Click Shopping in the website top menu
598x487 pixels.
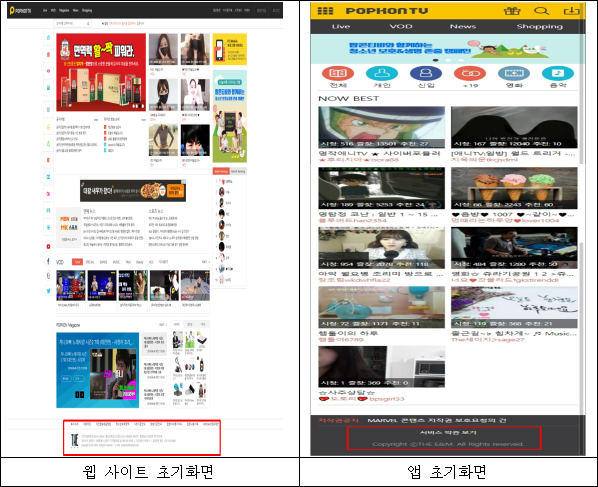coord(87,10)
